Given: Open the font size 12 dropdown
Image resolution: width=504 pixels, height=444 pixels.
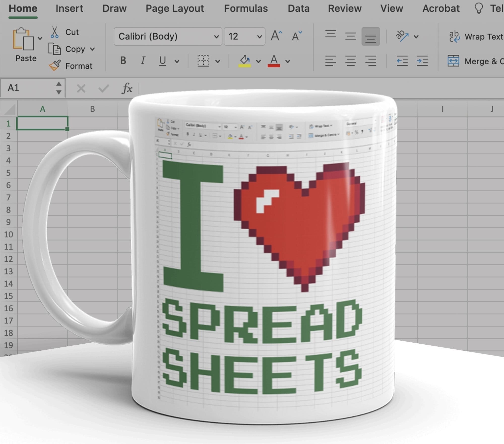Looking at the screenshot, I should (259, 37).
